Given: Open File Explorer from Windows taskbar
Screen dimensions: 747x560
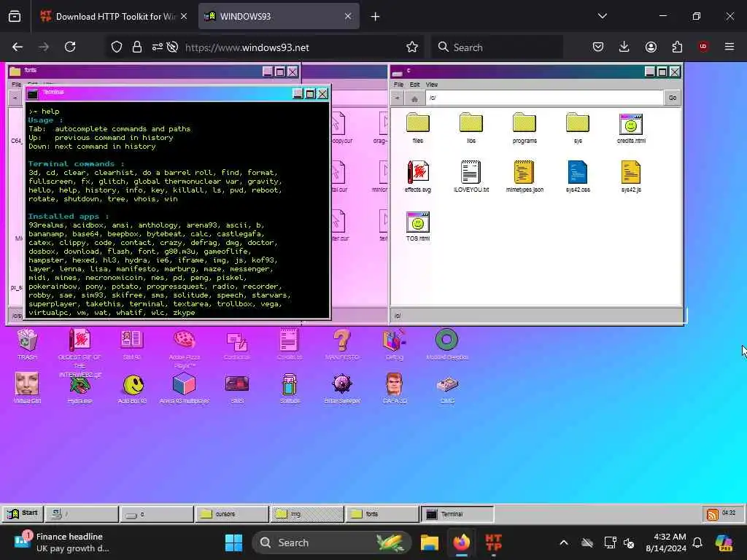Looking at the screenshot, I should point(429,542).
